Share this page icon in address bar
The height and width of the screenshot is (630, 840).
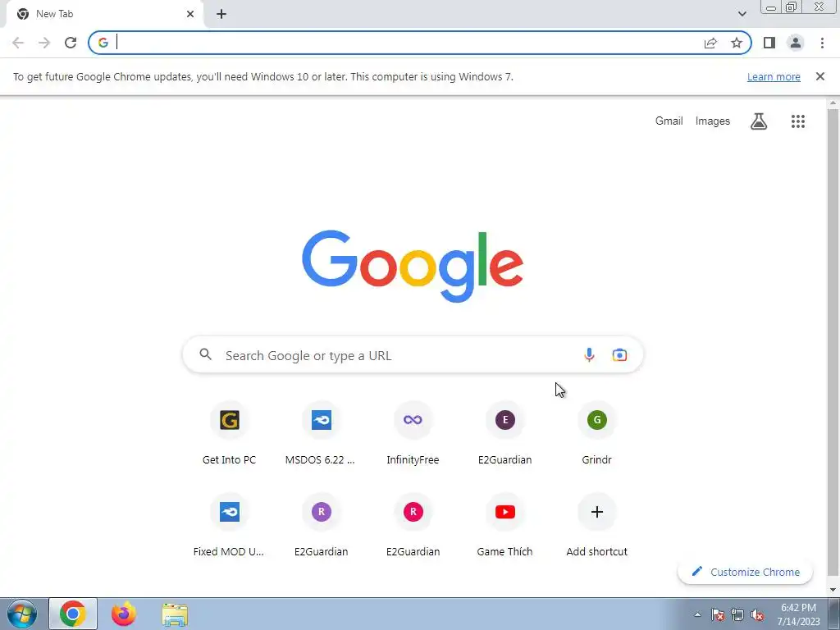710,43
